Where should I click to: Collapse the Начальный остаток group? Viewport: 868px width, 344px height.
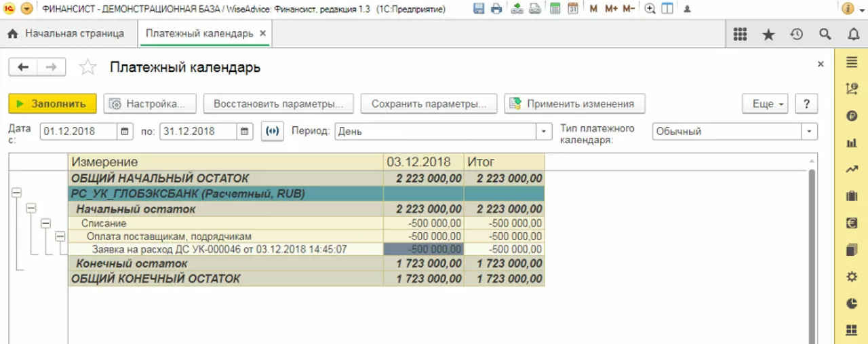click(x=31, y=208)
